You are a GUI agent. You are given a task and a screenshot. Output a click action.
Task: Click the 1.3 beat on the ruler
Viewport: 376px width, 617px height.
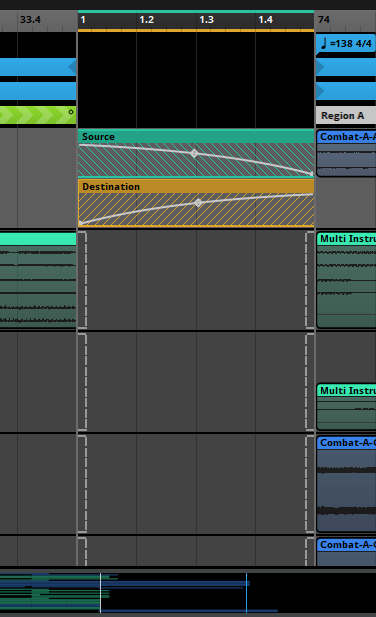point(206,20)
